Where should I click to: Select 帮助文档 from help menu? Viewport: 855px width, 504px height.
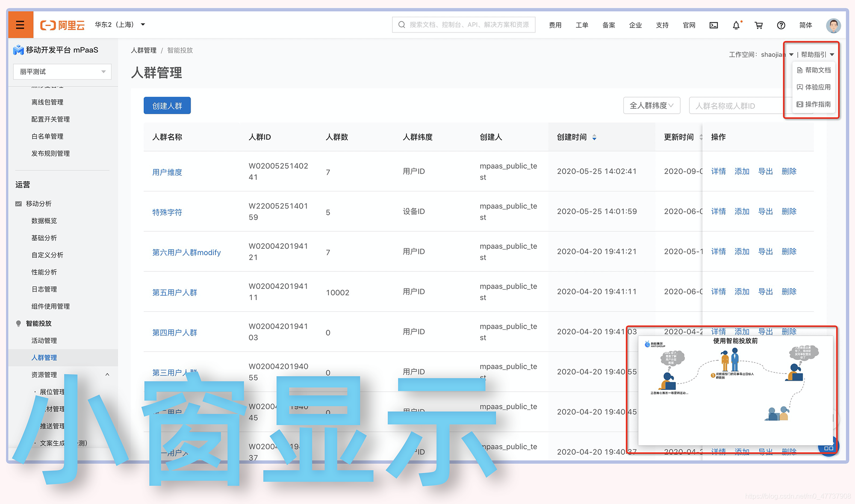[x=814, y=70]
